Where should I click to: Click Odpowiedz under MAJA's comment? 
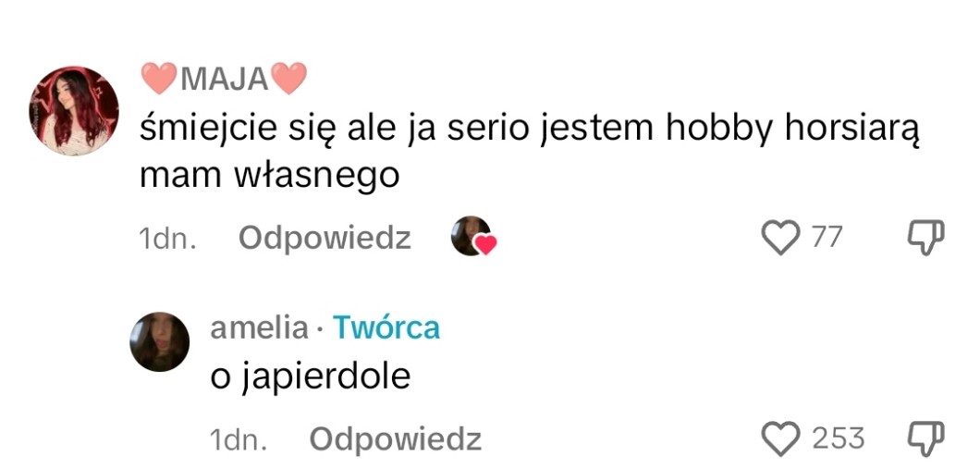(325, 239)
